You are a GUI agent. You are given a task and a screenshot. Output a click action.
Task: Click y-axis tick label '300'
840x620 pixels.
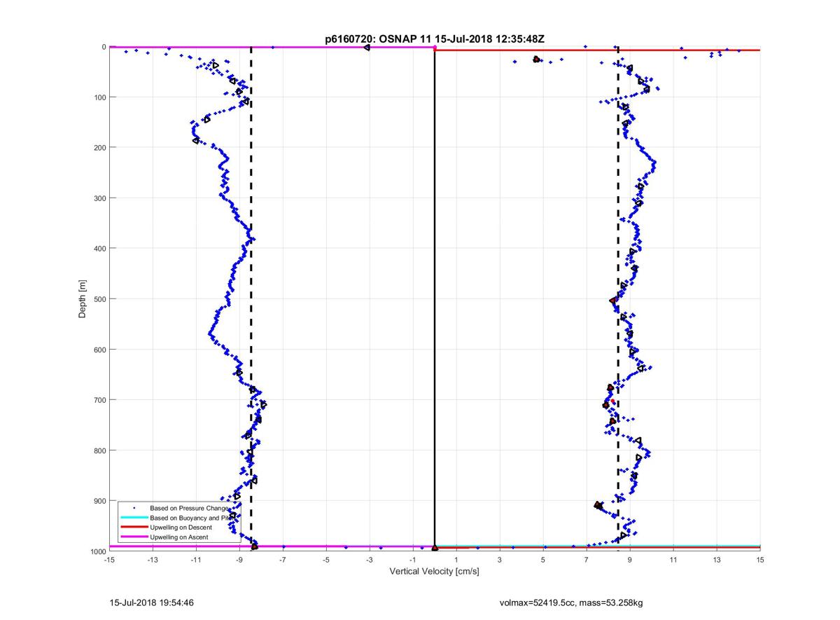pyautogui.click(x=99, y=198)
